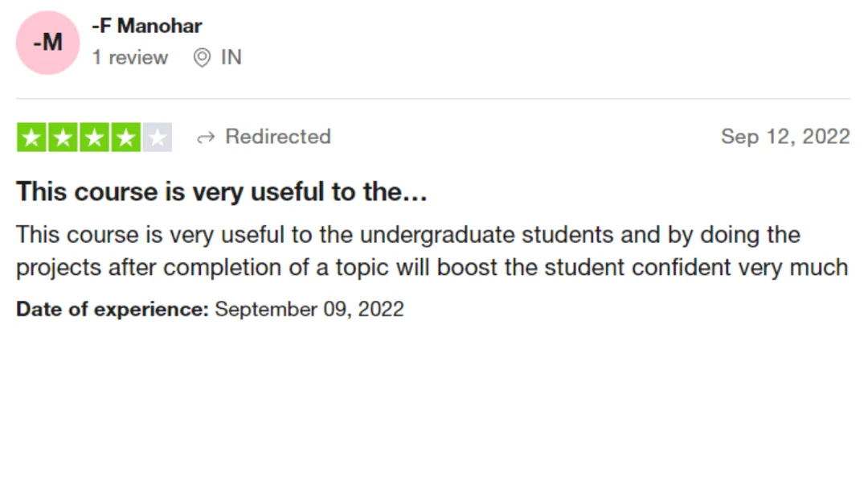Screen dimensions: 868x489
Task: Click the review body paragraph
Action: pyautogui.click(x=432, y=251)
